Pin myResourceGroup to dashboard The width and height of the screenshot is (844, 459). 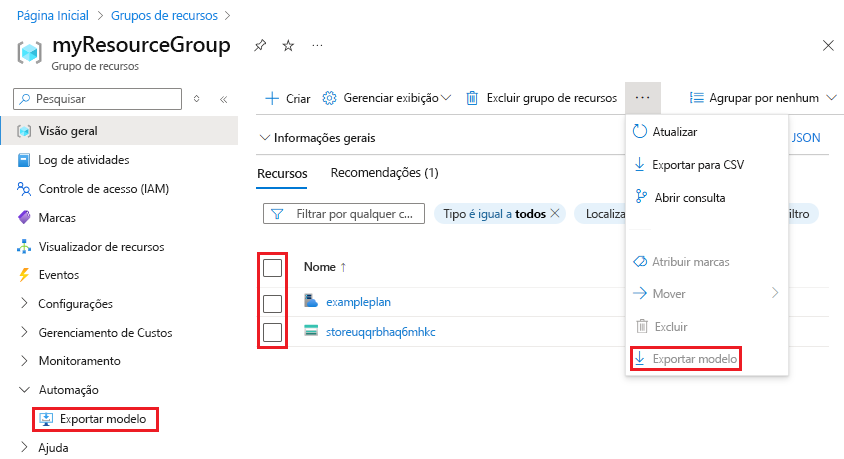(260, 46)
